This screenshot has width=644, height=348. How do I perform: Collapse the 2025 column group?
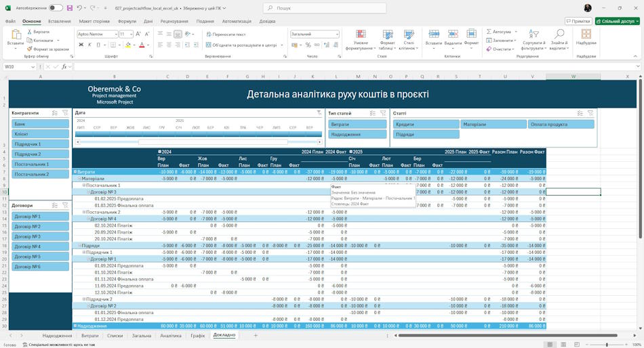tap(350, 152)
